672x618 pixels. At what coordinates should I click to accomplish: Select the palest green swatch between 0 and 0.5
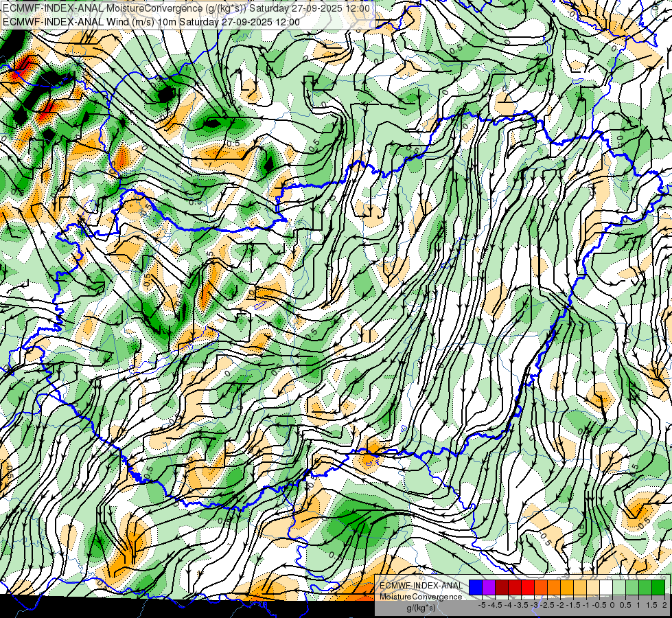(x=619, y=588)
